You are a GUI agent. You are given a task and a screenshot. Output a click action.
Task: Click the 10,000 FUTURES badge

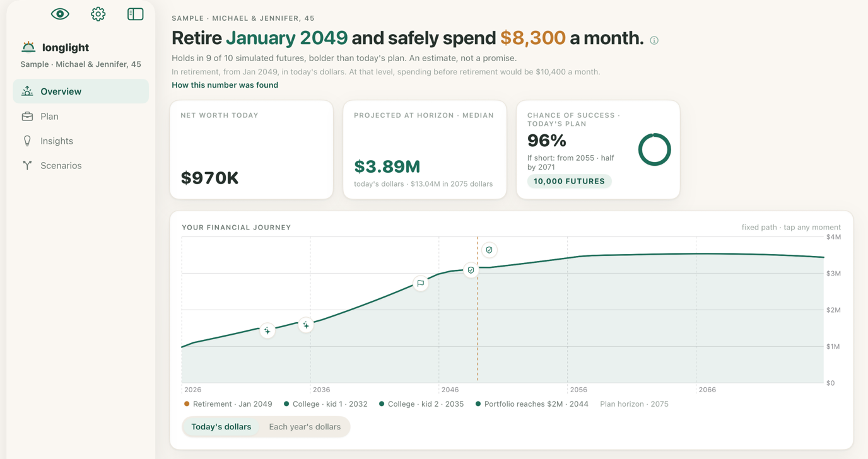(569, 181)
